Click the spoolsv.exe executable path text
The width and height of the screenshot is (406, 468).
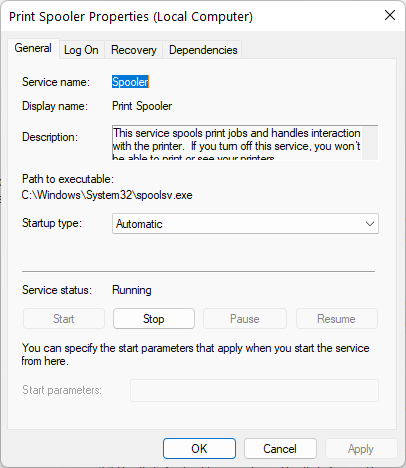pyautogui.click(x=107, y=195)
